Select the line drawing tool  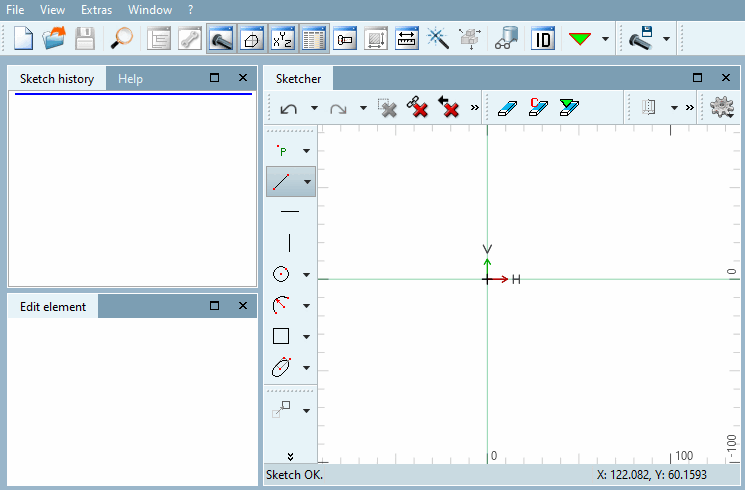point(281,182)
